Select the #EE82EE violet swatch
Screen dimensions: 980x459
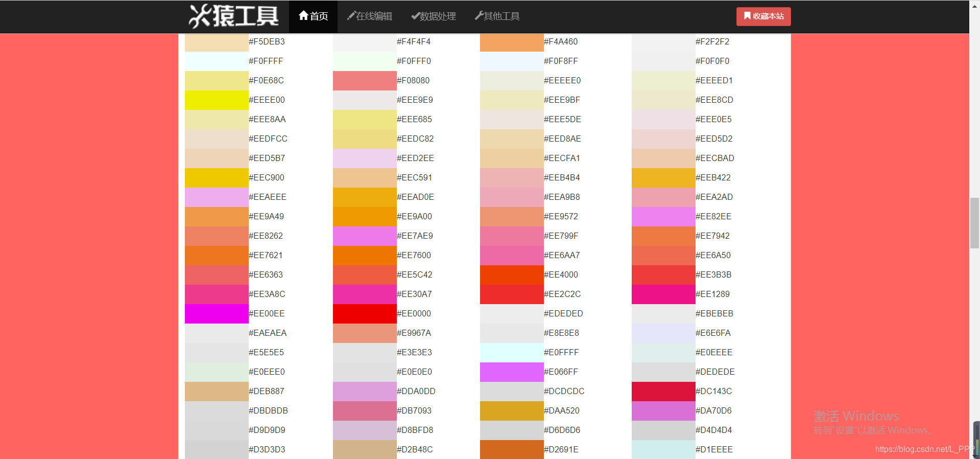[663, 217]
